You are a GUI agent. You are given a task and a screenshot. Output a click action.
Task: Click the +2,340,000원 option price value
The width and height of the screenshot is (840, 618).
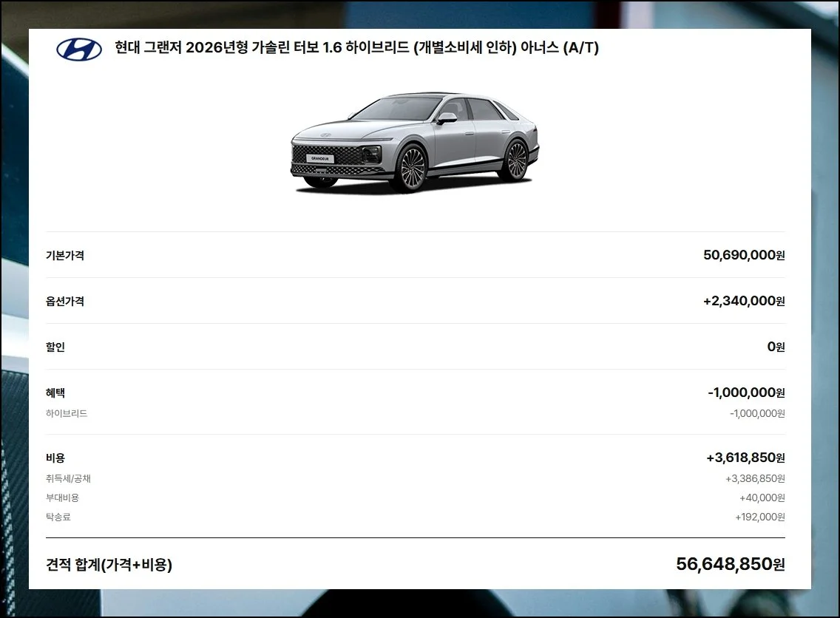743,302
